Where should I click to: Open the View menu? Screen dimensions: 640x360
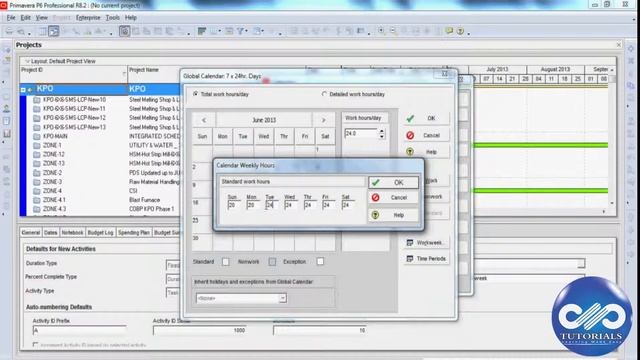tap(41, 18)
